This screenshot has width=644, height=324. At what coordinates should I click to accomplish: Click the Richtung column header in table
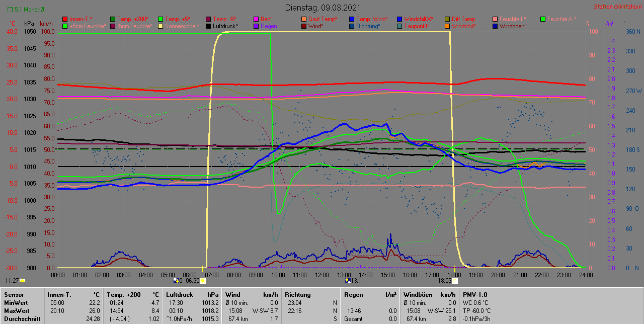[298, 295]
